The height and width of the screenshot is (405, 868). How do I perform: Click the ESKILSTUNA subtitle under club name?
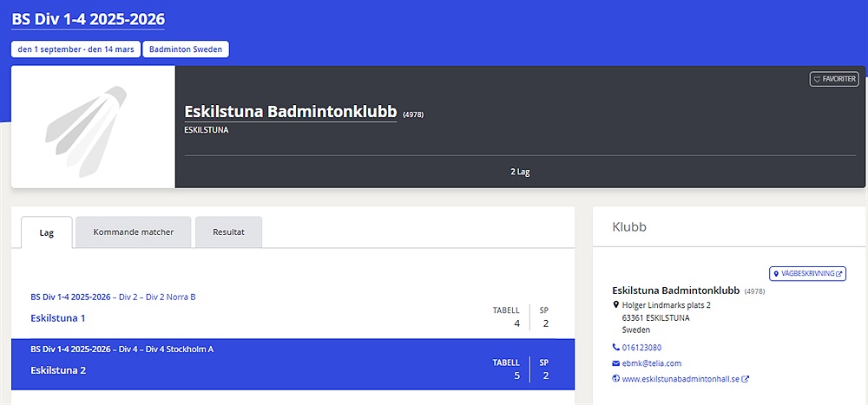pos(207,130)
